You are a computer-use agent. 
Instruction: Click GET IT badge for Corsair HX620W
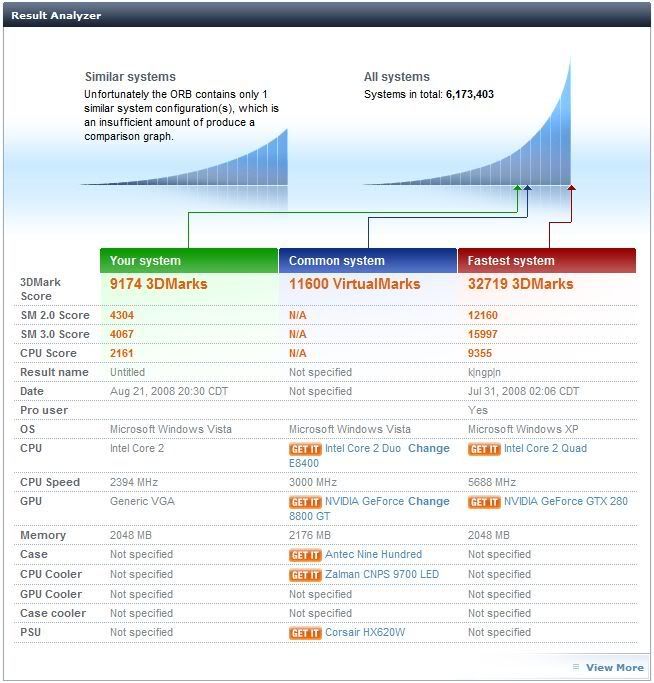click(305, 633)
